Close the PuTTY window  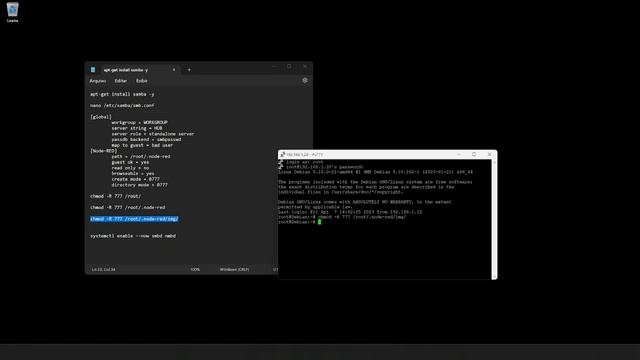coord(489,154)
